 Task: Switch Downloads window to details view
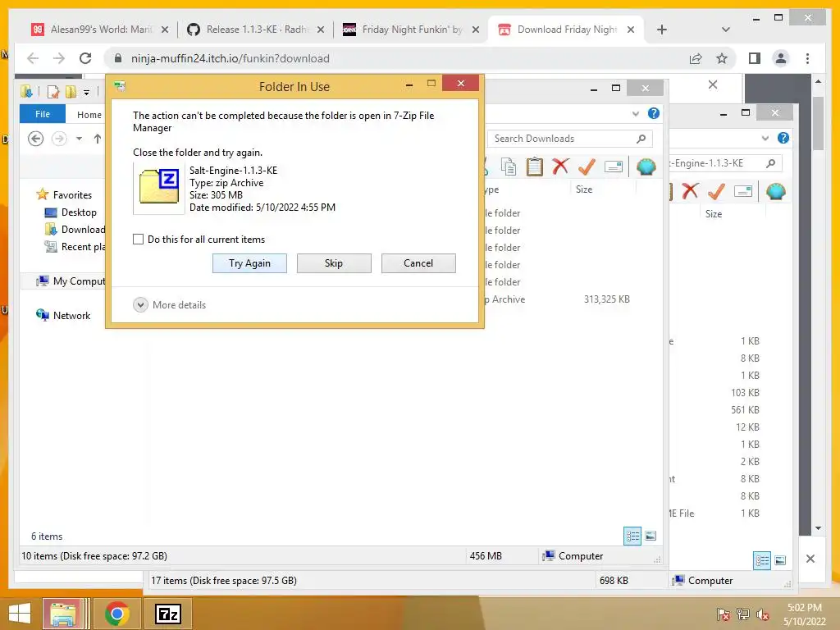(x=632, y=536)
